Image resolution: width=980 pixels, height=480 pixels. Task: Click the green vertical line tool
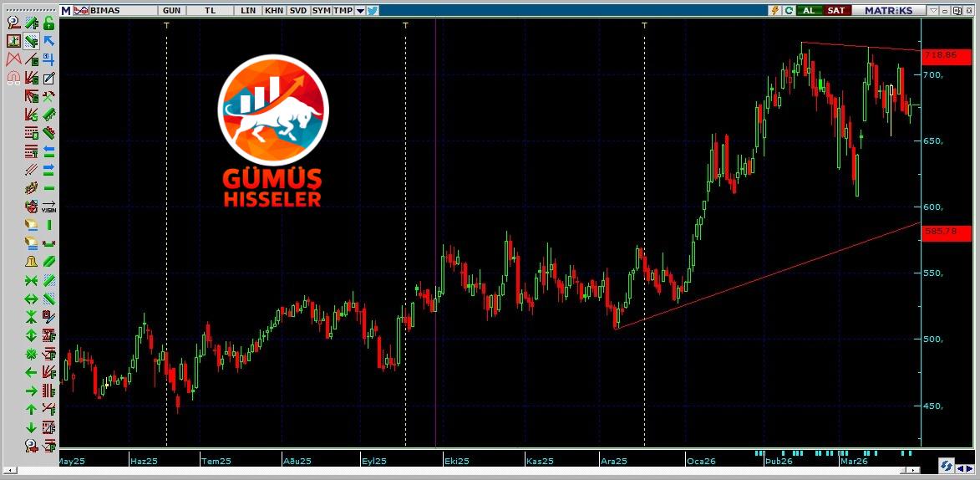click(x=48, y=225)
